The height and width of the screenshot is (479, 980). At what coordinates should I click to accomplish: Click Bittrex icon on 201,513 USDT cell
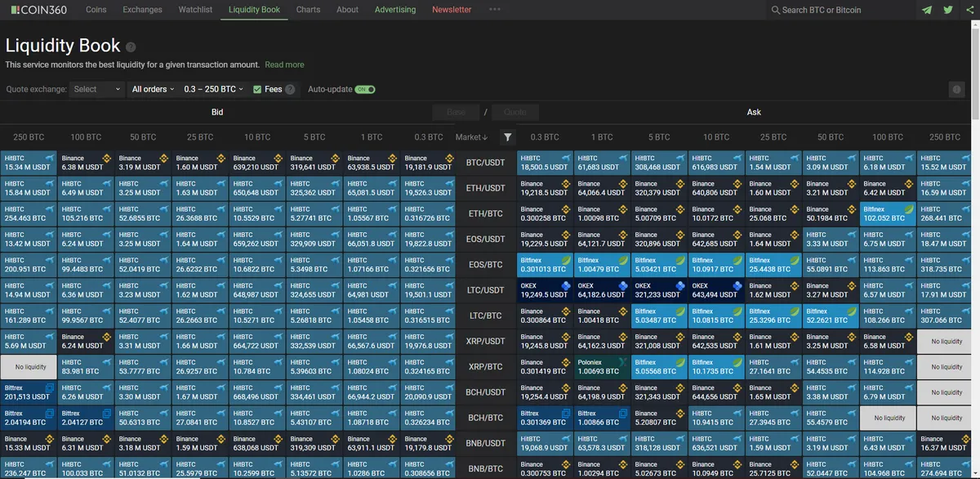click(49, 387)
